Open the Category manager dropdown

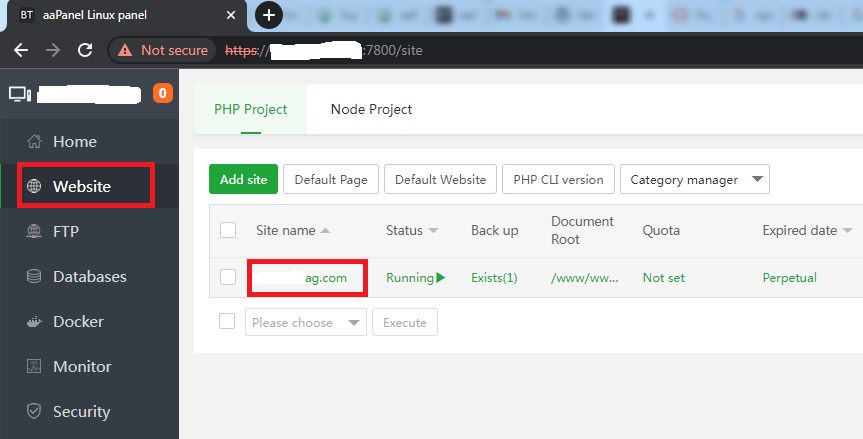[x=695, y=179]
